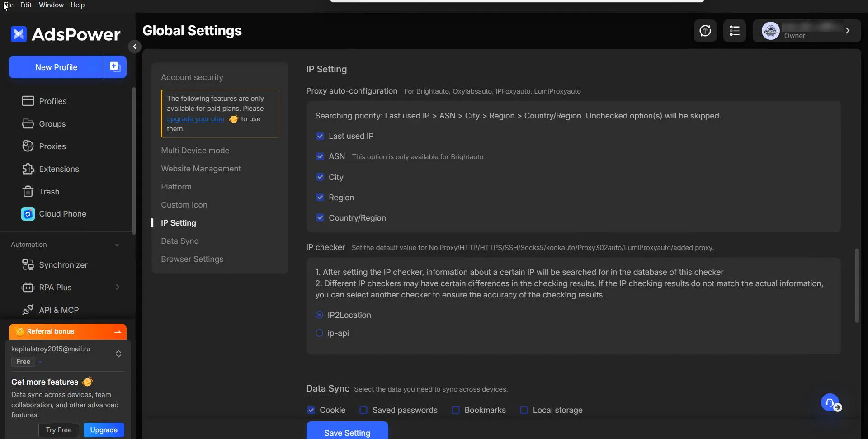The height and width of the screenshot is (439, 868).
Task: Open the task list icon in header
Action: coord(734,31)
